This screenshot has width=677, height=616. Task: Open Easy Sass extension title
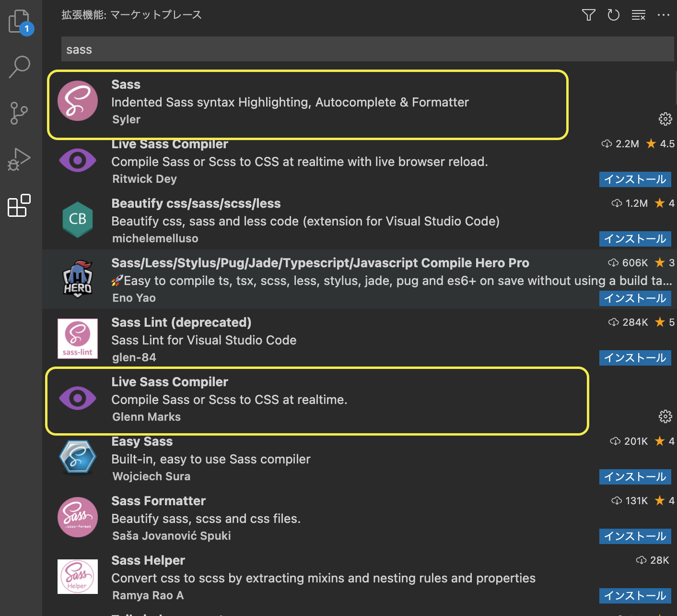tap(142, 441)
